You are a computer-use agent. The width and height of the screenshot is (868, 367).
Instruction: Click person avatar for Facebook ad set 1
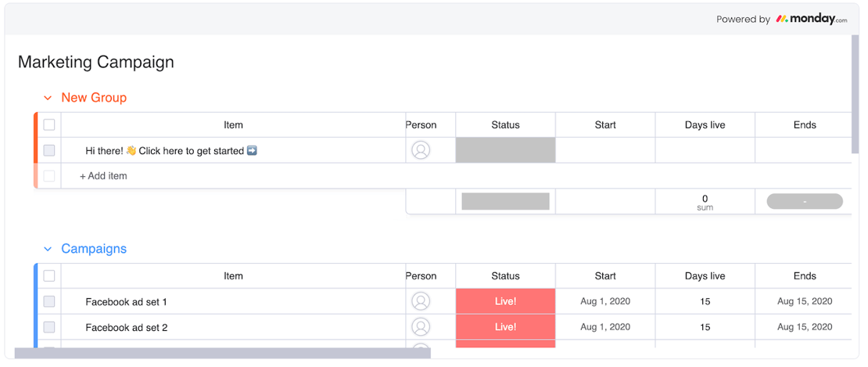click(421, 301)
